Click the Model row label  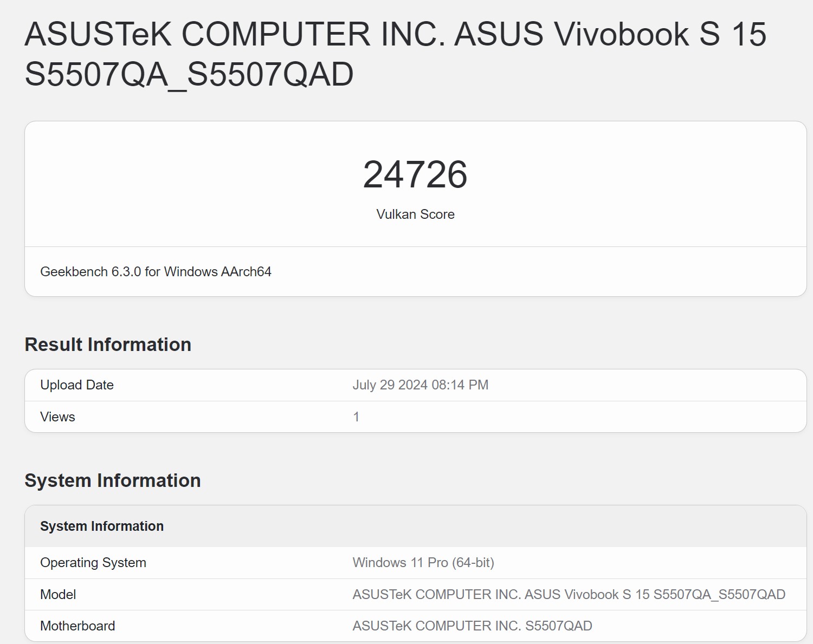pyautogui.click(x=58, y=595)
